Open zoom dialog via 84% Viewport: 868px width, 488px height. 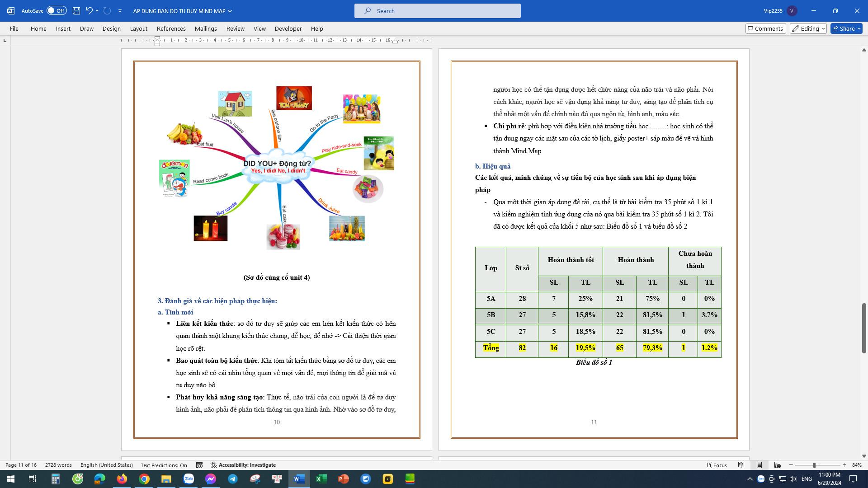[x=856, y=465]
